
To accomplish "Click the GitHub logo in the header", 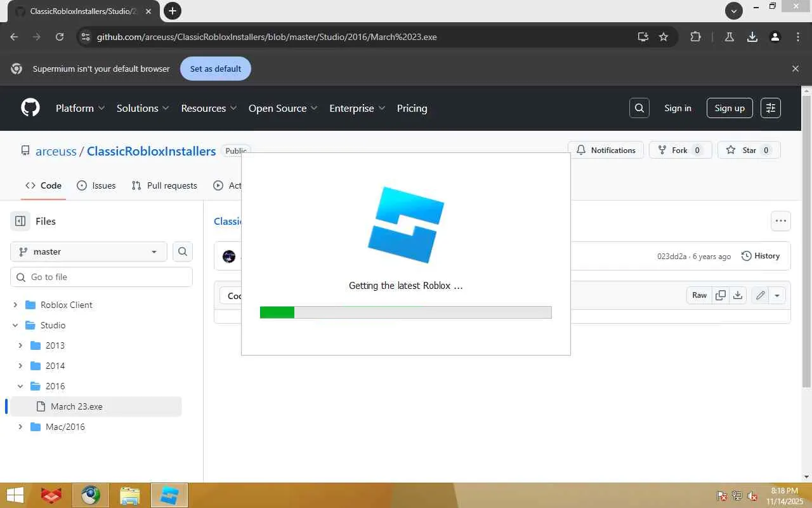I will [x=30, y=108].
